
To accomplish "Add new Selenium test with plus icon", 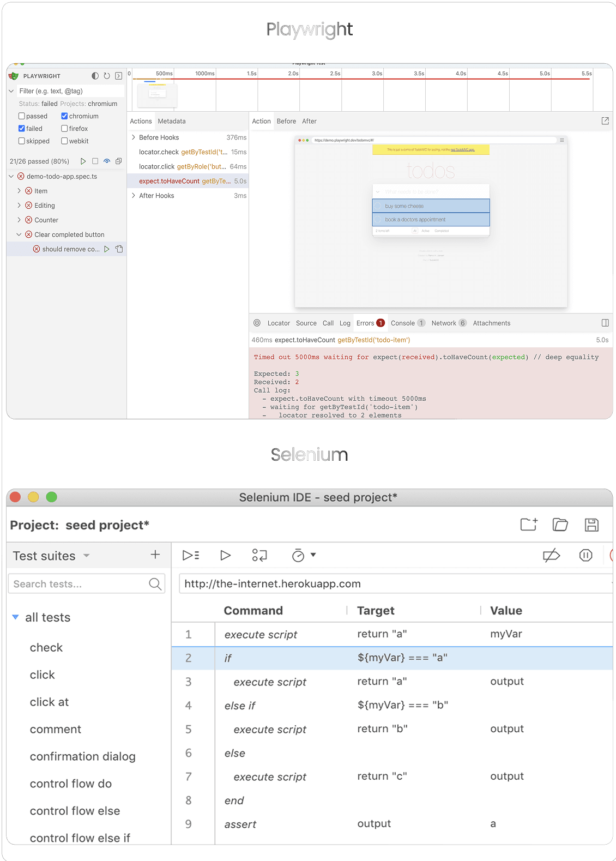I will coord(155,555).
